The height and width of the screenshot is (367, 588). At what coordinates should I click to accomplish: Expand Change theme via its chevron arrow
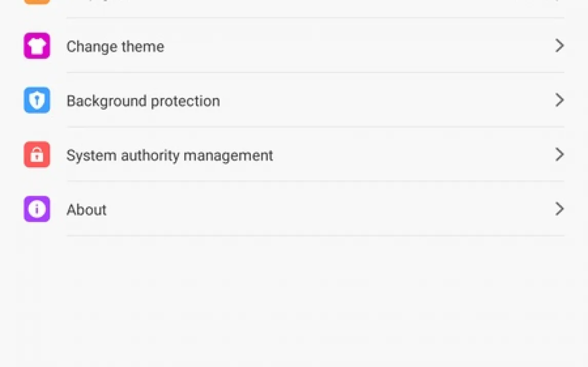click(x=559, y=46)
